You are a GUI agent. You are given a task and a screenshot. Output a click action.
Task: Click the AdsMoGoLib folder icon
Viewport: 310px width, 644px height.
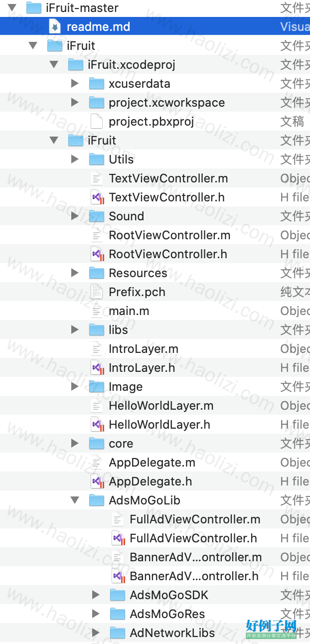point(96,500)
